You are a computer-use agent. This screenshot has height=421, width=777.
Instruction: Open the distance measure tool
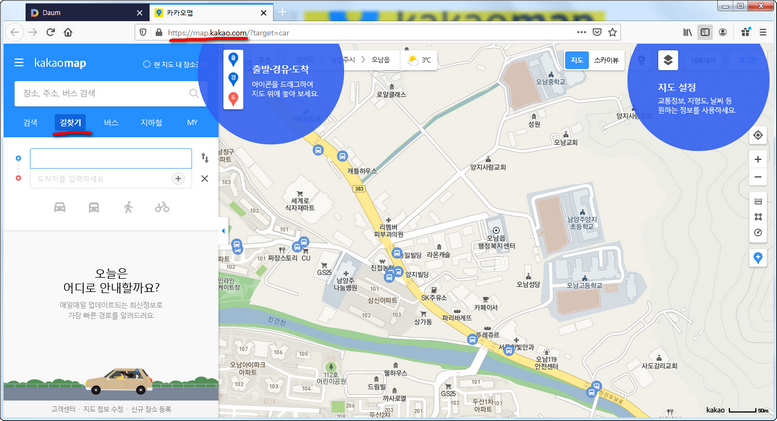(x=758, y=201)
